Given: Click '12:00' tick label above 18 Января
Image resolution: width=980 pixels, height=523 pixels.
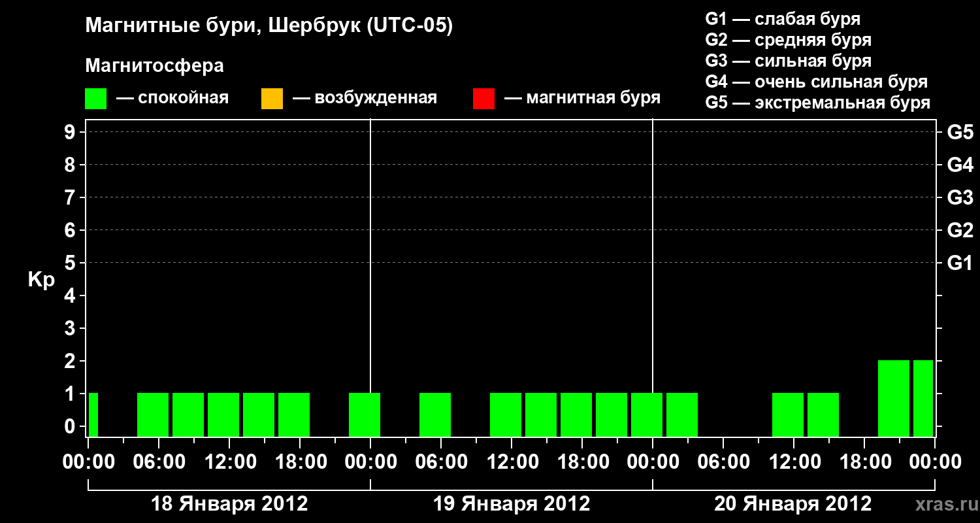Looking at the screenshot, I should (x=229, y=462).
